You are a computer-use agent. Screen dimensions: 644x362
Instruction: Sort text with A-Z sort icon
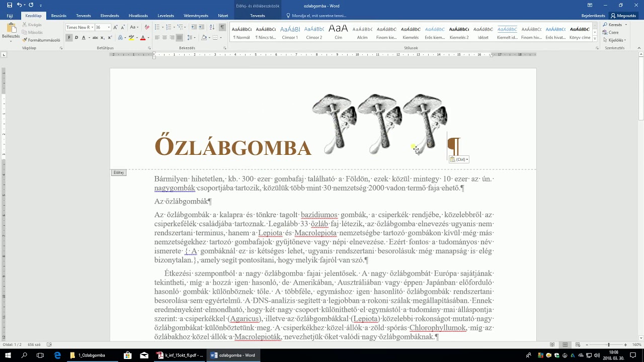tap(212, 27)
